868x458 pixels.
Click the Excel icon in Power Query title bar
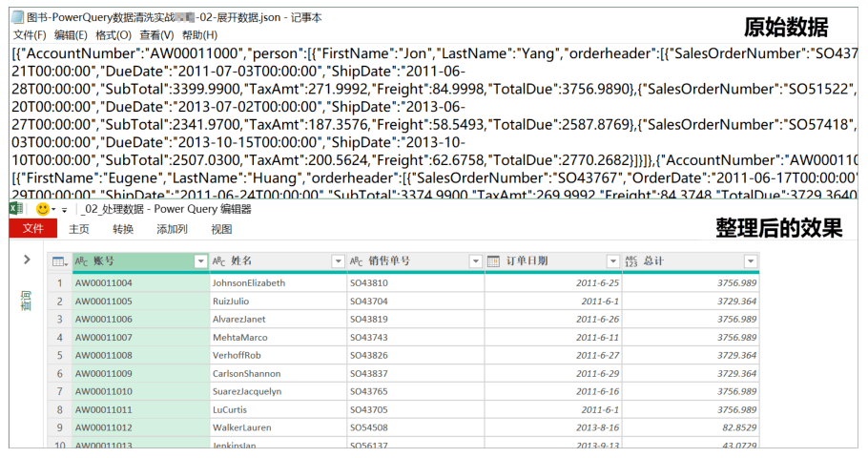coord(16,209)
